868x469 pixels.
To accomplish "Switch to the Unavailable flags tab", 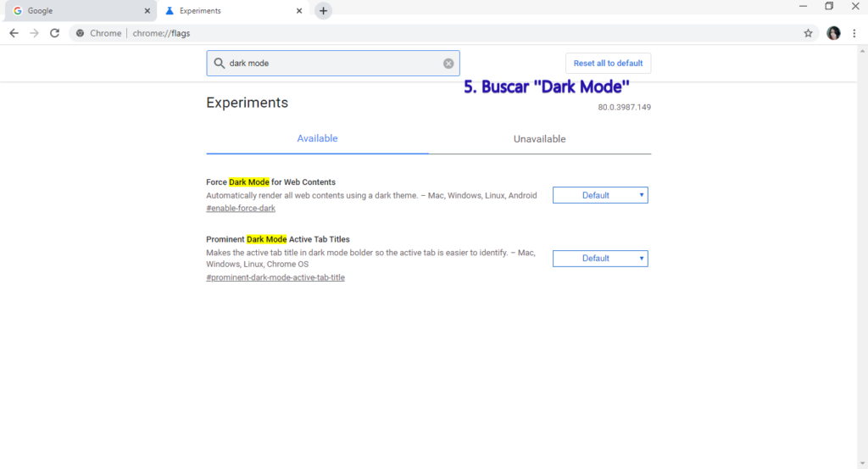I will pos(539,139).
